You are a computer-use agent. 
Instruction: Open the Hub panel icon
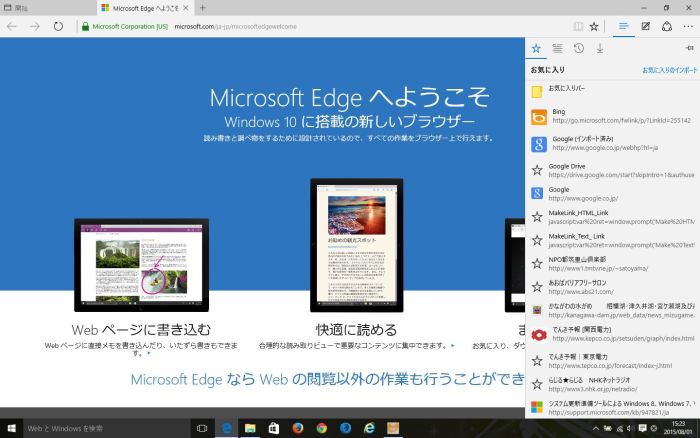(623, 26)
